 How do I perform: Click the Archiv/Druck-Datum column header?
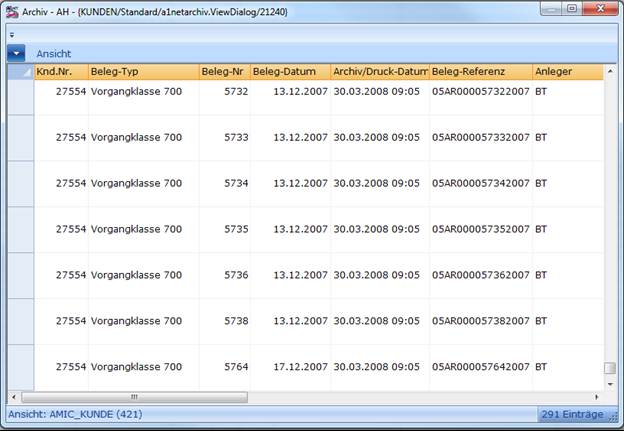(x=380, y=72)
